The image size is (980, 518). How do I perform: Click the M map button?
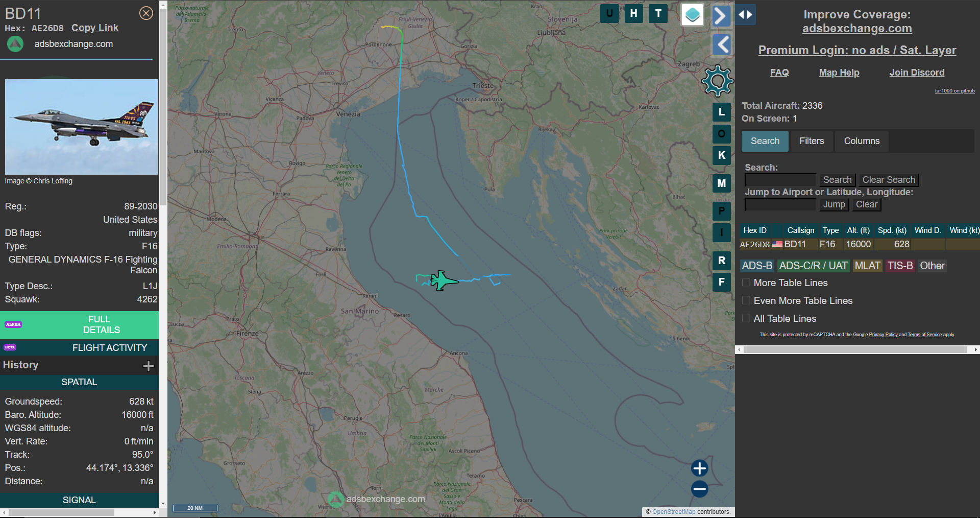coord(721,183)
